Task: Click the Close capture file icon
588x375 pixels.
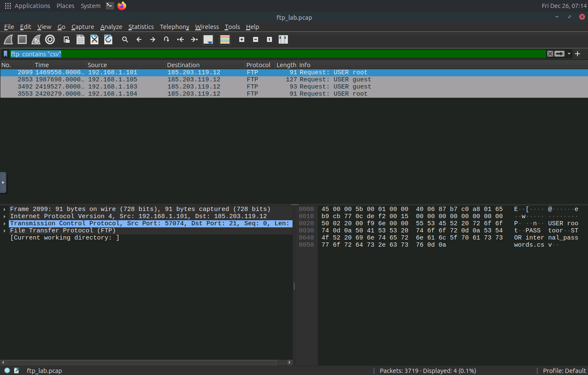Action: (x=94, y=39)
